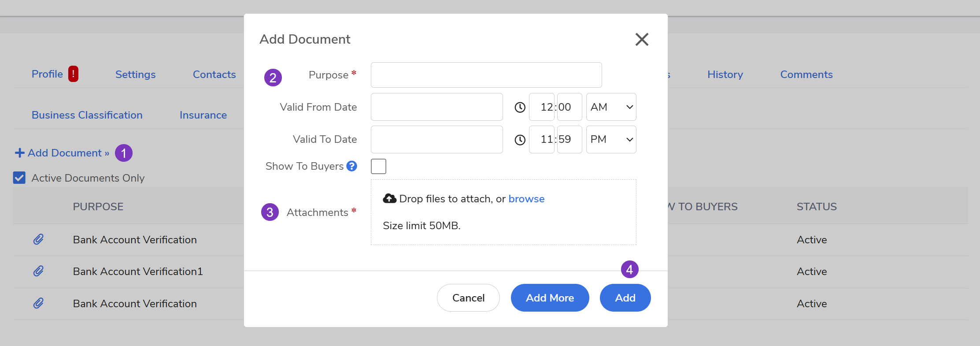
Task: Click into the Purpose text field
Action: [x=486, y=75]
